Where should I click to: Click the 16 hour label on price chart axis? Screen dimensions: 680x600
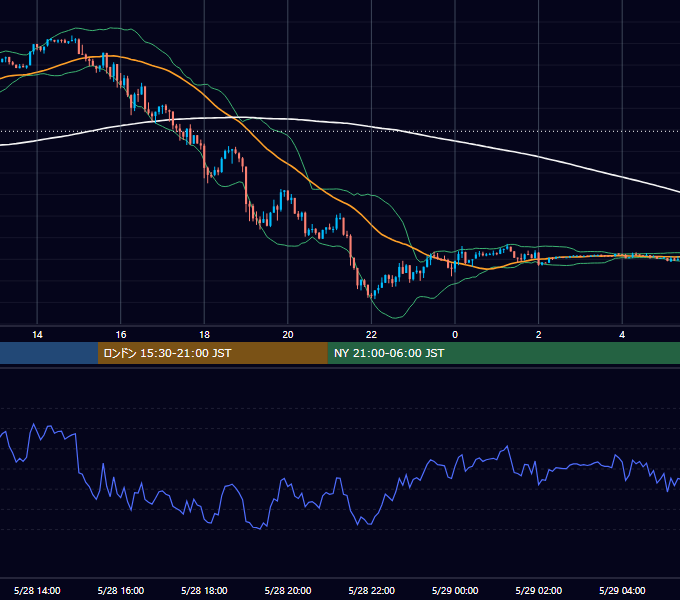click(x=121, y=334)
